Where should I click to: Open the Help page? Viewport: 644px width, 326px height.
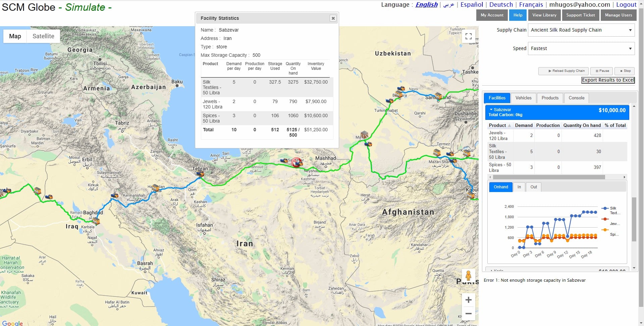[518, 15]
